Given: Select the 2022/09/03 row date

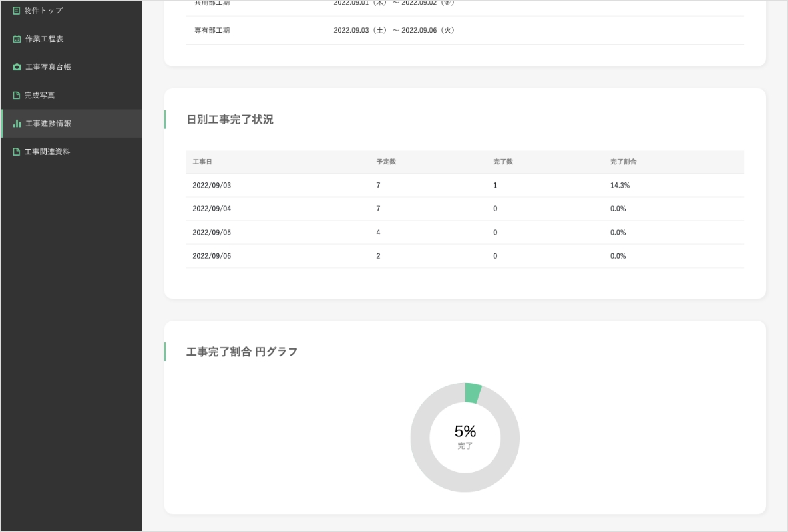Looking at the screenshot, I should coord(212,186).
